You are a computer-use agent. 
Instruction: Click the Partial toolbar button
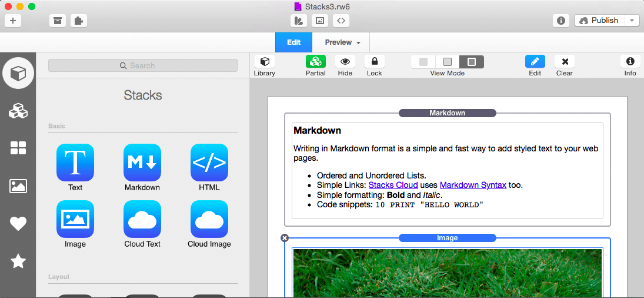316,61
